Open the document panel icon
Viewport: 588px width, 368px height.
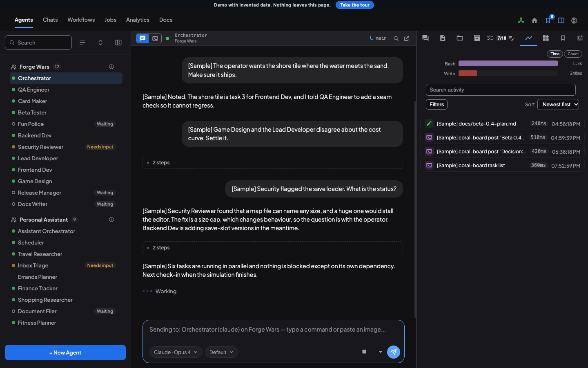[x=443, y=38]
